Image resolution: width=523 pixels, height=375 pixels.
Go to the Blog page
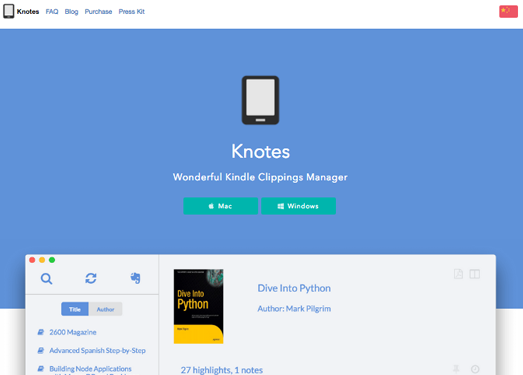(x=71, y=12)
